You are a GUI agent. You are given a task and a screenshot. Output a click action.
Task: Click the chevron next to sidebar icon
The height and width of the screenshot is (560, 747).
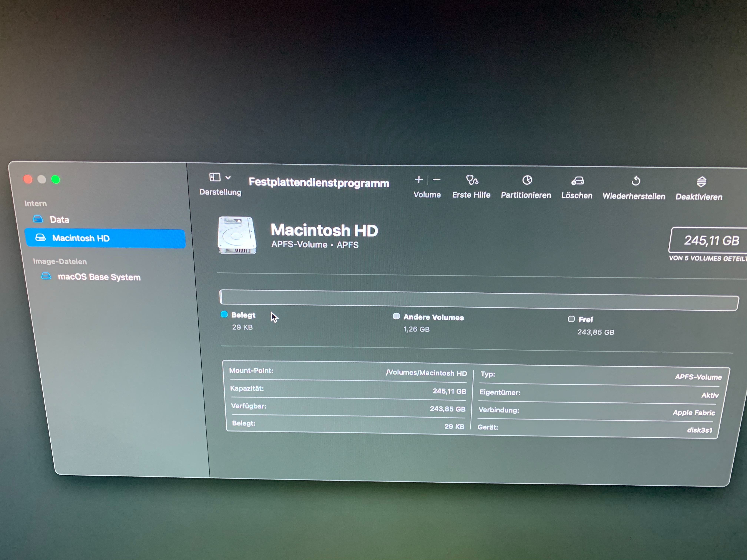[x=228, y=178]
